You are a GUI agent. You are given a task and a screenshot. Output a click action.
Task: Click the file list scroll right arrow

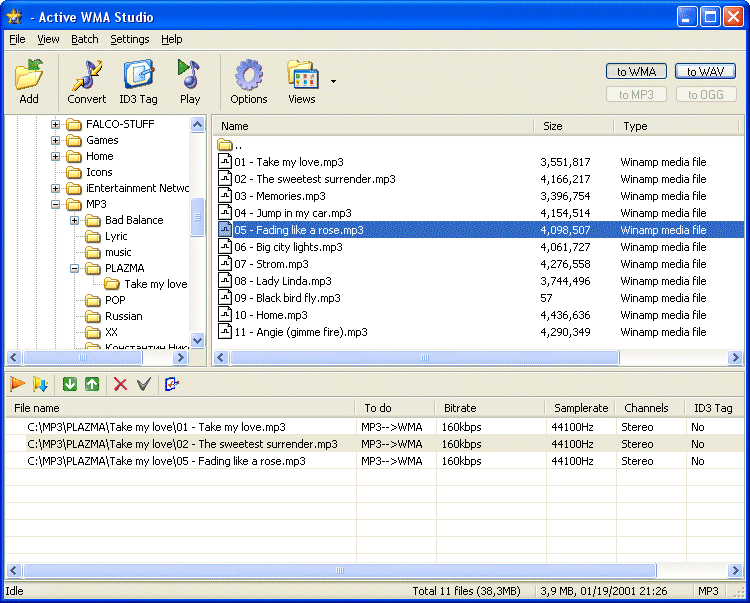(735, 357)
